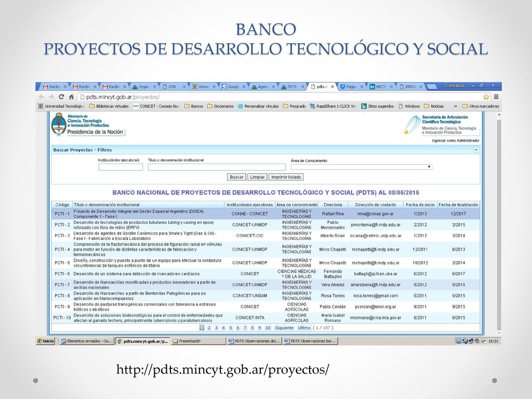
Task: Open the PDTS Observaciones bor... taskbar item
Action: (x=310, y=341)
